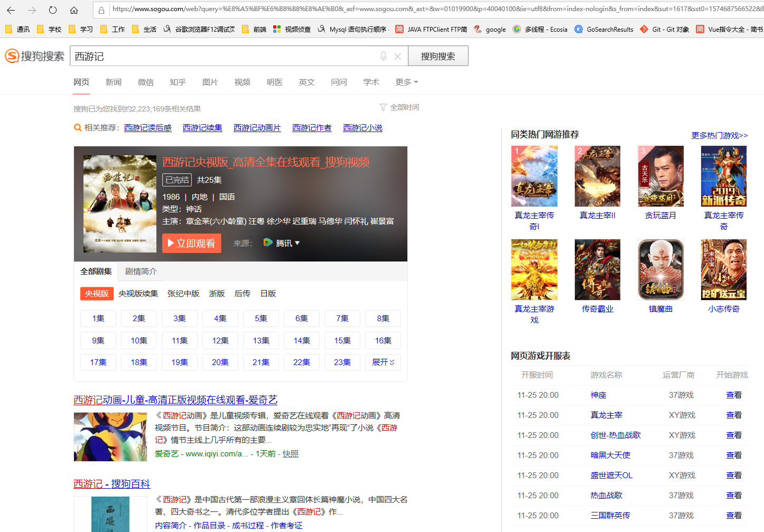This screenshot has height=532, width=764.
Task: Click the 搜狗搜索 search button
Action: point(438,56)
